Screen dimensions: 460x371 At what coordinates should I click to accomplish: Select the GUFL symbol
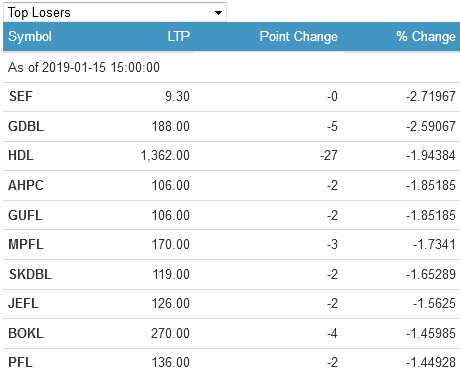(25, 215)
